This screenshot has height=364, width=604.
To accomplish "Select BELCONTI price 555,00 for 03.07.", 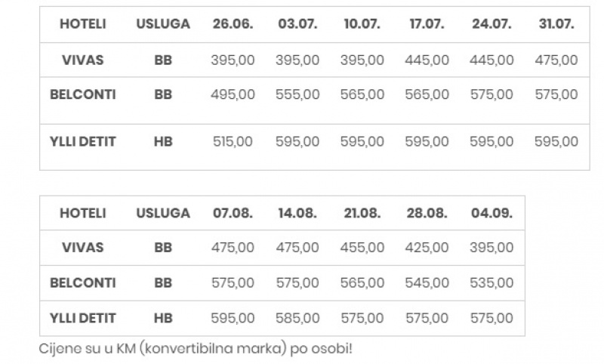I will (x=297, y=94).
